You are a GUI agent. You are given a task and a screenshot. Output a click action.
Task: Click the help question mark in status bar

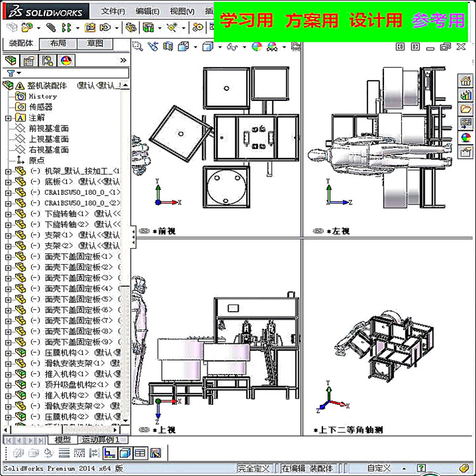pyautogui.click(x=421, y=468)
